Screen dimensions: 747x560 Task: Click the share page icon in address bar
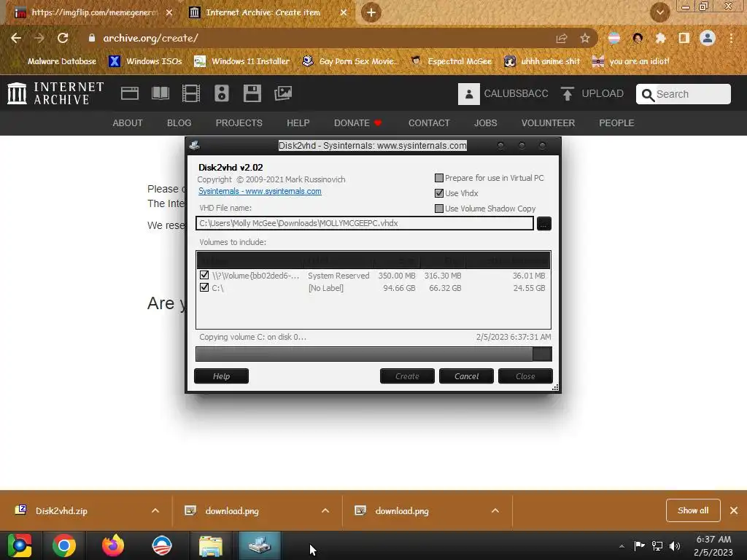coord(562,38)
